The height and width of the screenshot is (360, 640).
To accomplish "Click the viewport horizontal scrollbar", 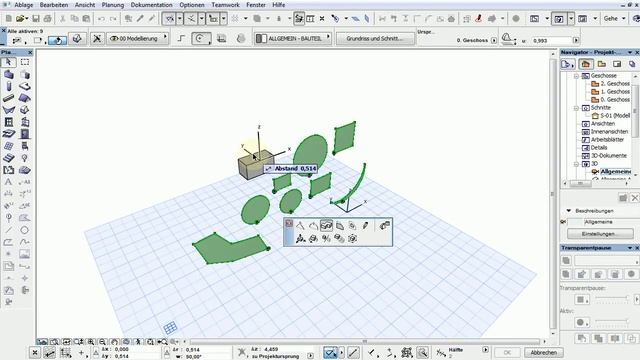I will pos(365,341).
